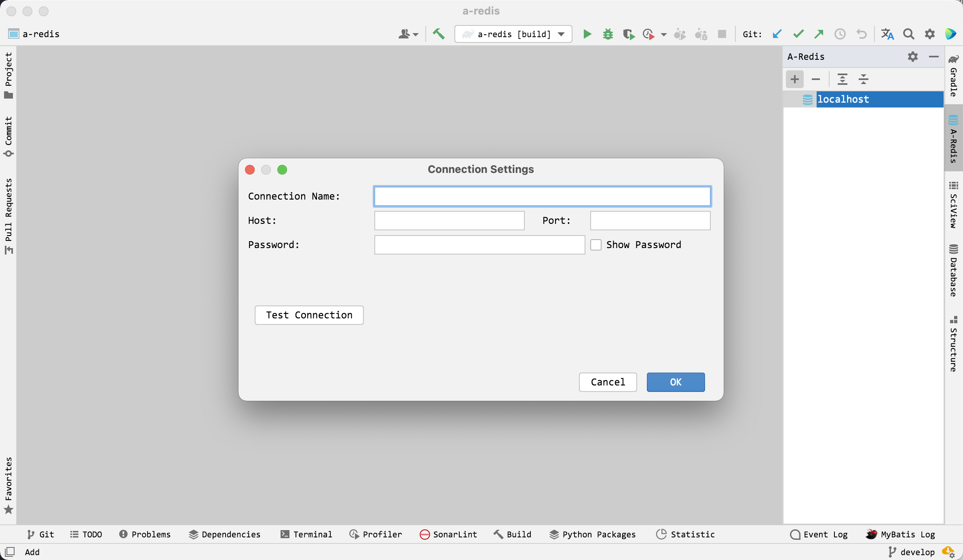Open A-Redis panel settings gear
This screenshot has width=963, height=560.
[912, 57]
